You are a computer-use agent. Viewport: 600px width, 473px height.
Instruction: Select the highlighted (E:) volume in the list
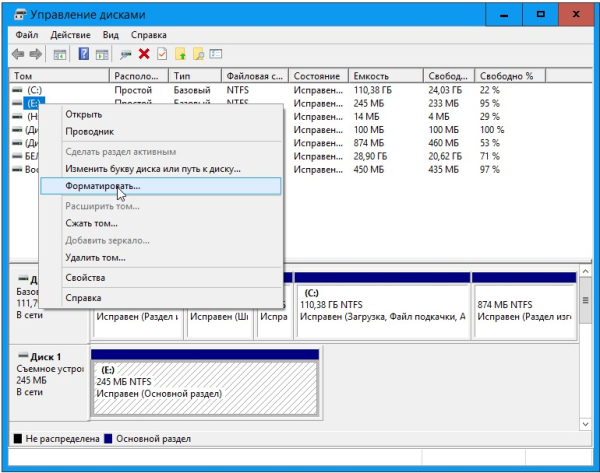pos(34,103)
